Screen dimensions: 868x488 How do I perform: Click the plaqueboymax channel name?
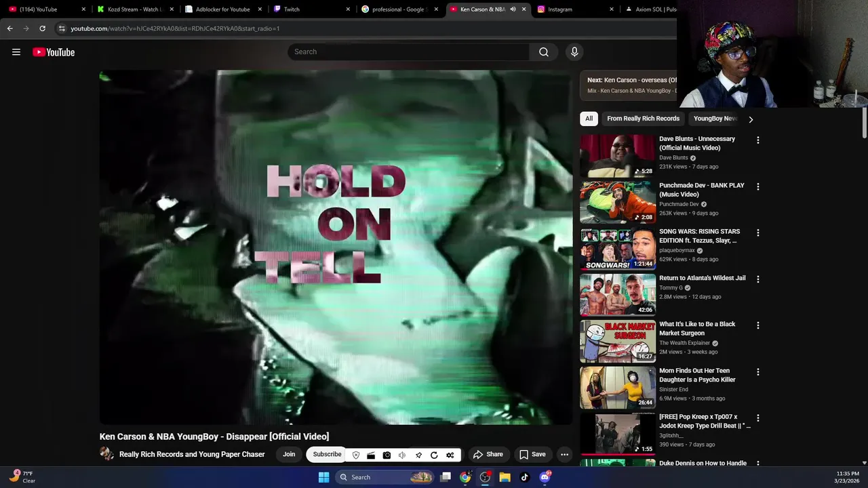[x=677, y=250]
